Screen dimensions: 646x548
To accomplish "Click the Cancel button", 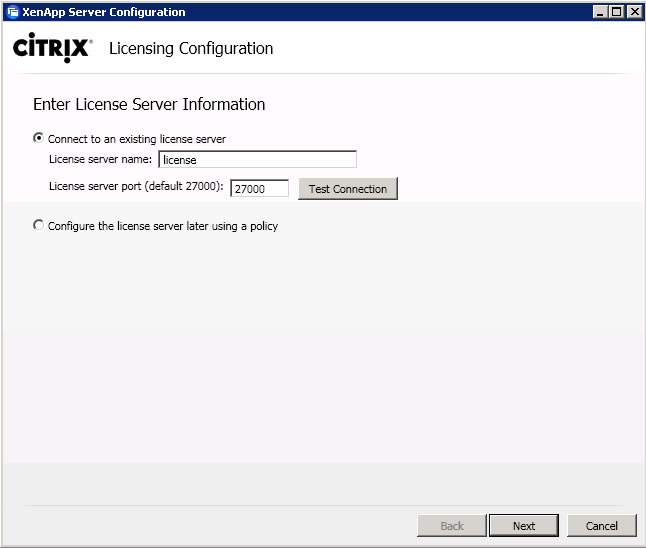I will (x=602, y=525).
